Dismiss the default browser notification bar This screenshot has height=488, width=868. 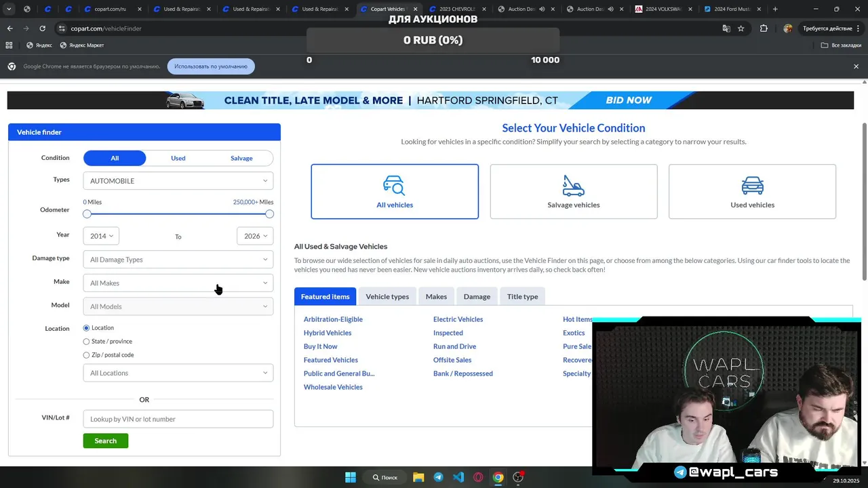(856, 66)
